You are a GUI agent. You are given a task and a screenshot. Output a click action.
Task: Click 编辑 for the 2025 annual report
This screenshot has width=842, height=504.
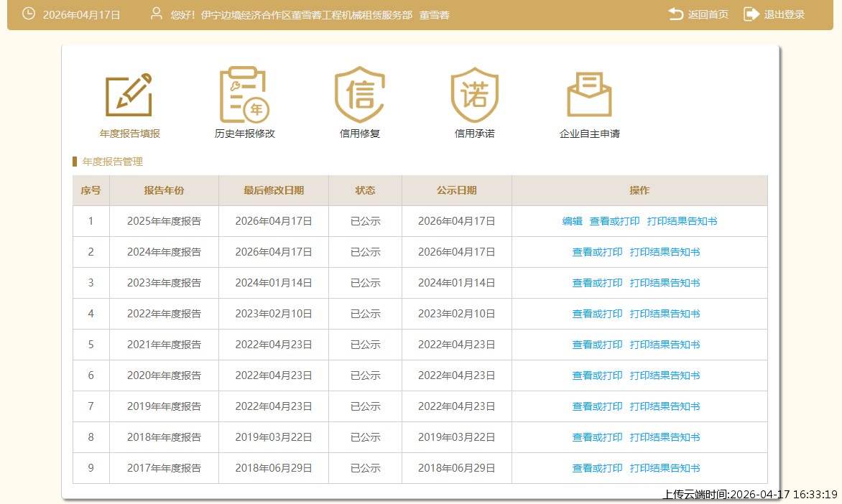click(x=572, y=221)
